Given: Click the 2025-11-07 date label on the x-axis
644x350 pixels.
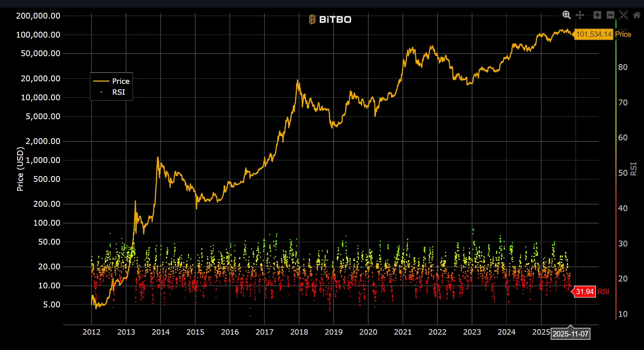Looking at the screenshot, I should (x=570, y=334).
